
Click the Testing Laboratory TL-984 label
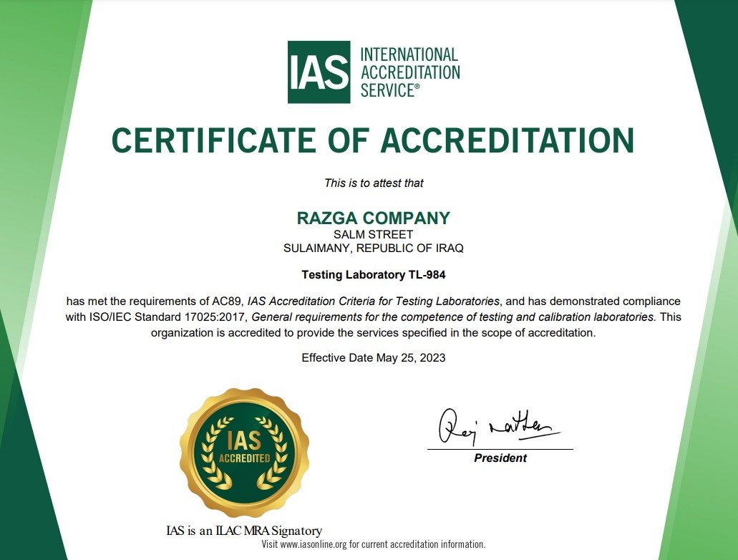pyautogui.click(x=372, y=274)
